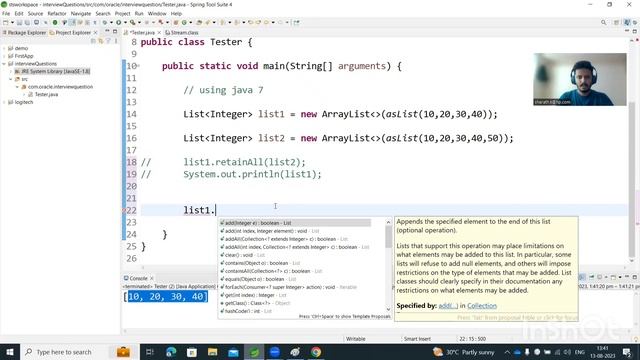Open File Explorer from taskbar
640x360 pixels.
pos(212,352)
